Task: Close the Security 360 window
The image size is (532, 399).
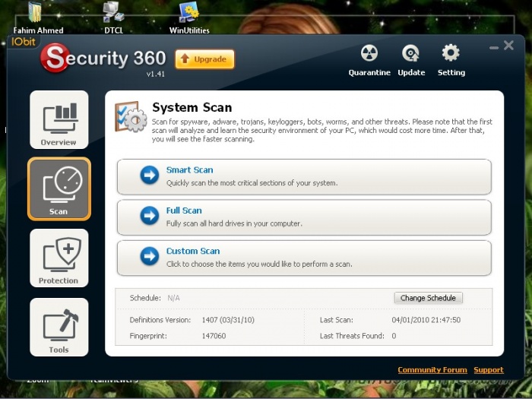Action: [508, 45]
